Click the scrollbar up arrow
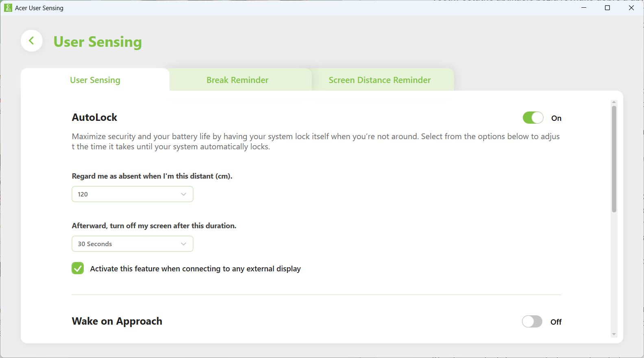The image size is (644, 358). click(614, 102)
